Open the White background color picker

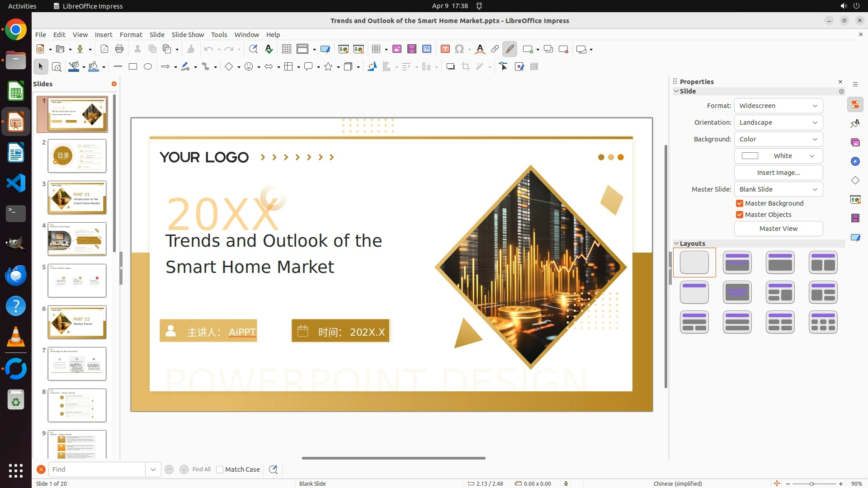point(778,156)
